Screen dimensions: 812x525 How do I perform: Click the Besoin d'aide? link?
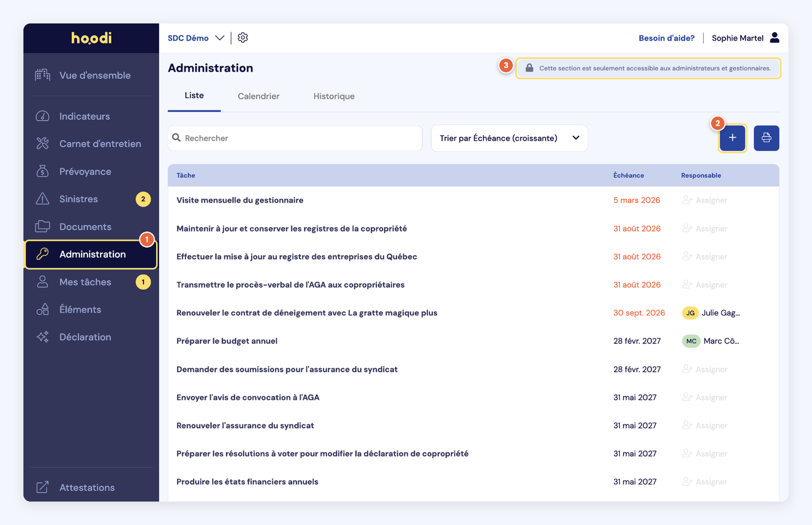666,38
